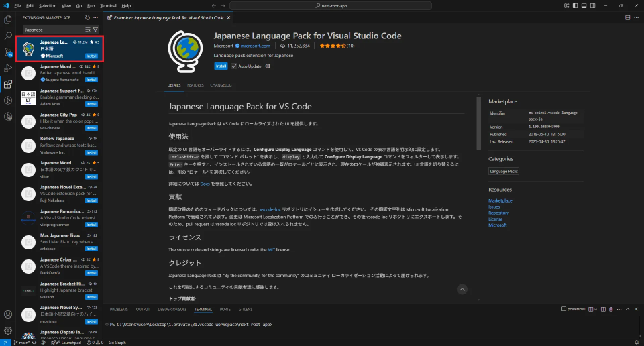644x346 pixels.
Task: Click the extension settings gear beside Auto Update
Action: click(x=268, y=66)
